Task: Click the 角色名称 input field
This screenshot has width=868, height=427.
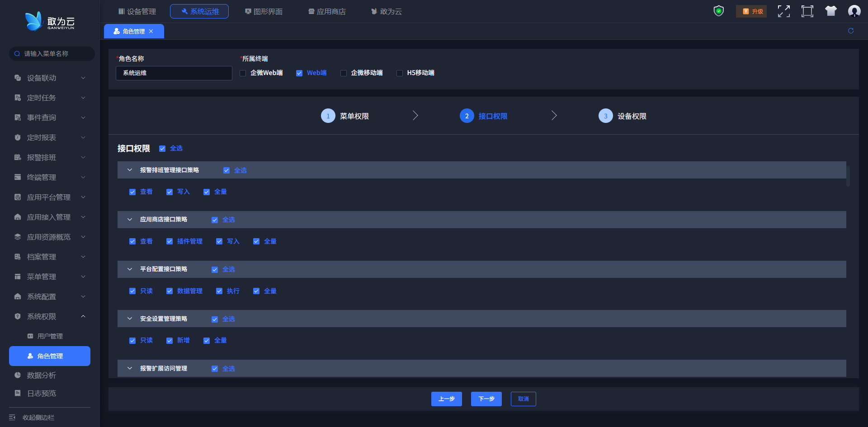Action: 174,73
